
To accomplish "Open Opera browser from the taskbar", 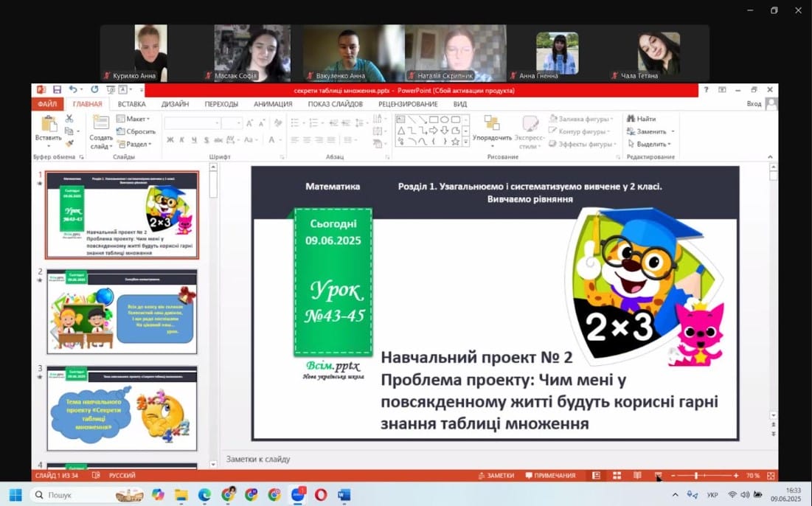I will pyautogui.click(x=321, y=495).
